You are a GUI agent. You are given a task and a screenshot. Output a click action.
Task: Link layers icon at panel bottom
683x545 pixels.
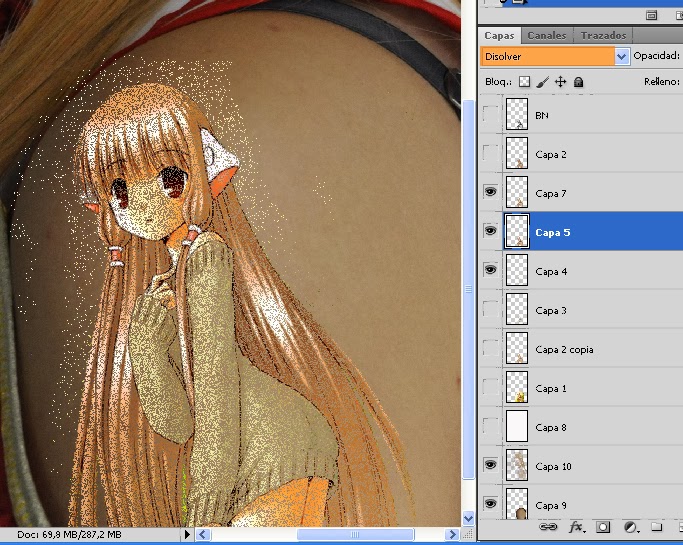coord(548,527)
